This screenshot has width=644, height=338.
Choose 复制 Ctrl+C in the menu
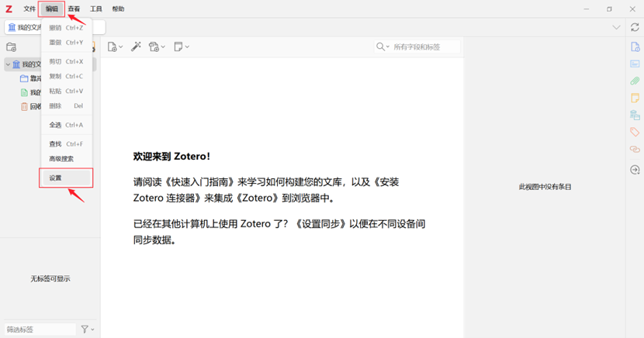point(66,76)
